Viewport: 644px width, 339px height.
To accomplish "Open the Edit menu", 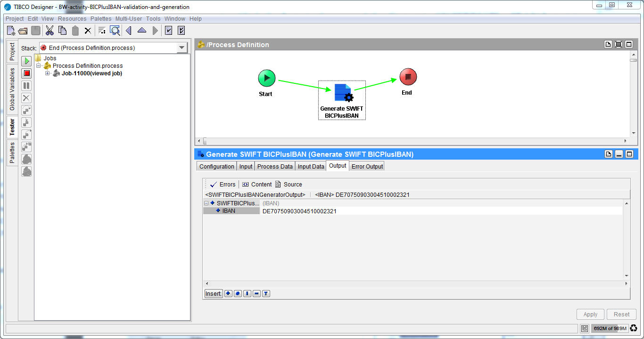I will pyautogui.click(x=33, y=19).
